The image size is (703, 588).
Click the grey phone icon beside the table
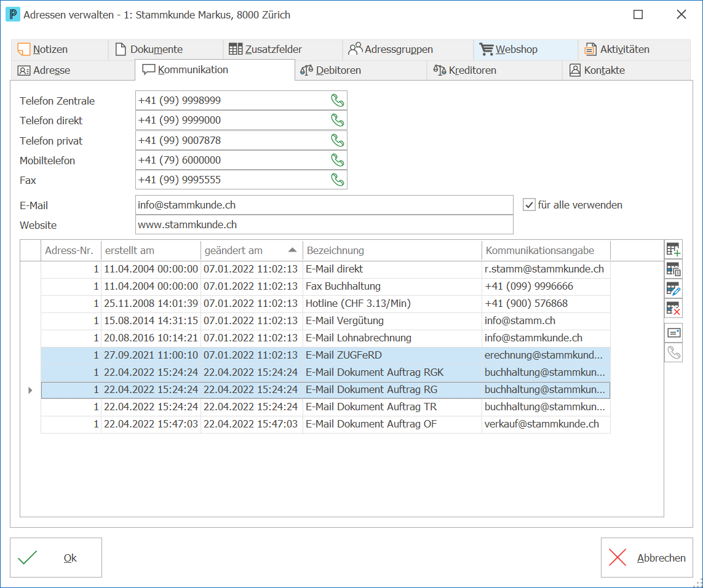coord(673,352)
